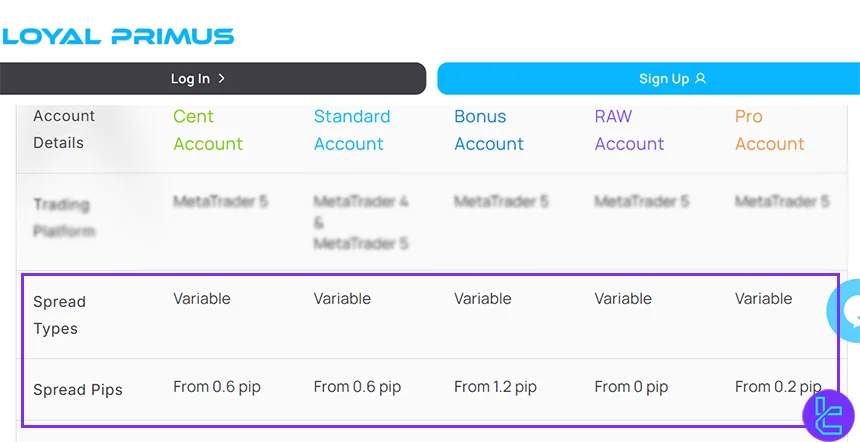Click the Loyal Primus logo
860x442 pixels.
118,37
